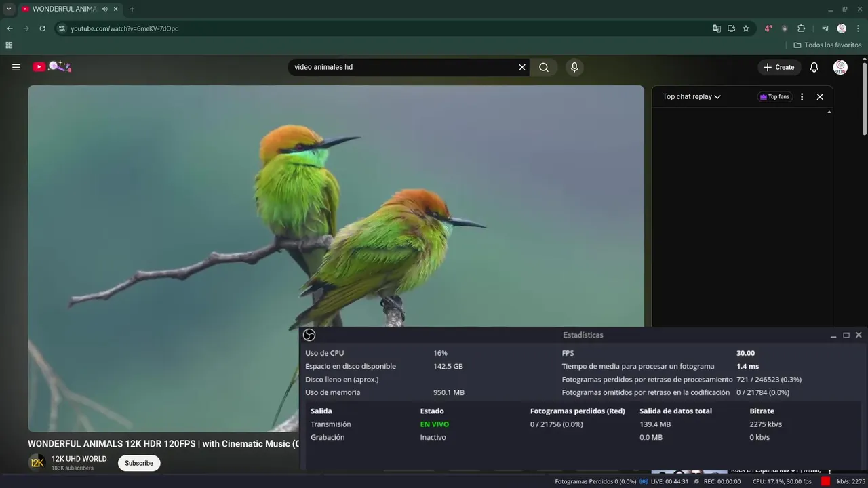Go to YouTube home via the logo
868x488 pixels.
click(52, 66)
